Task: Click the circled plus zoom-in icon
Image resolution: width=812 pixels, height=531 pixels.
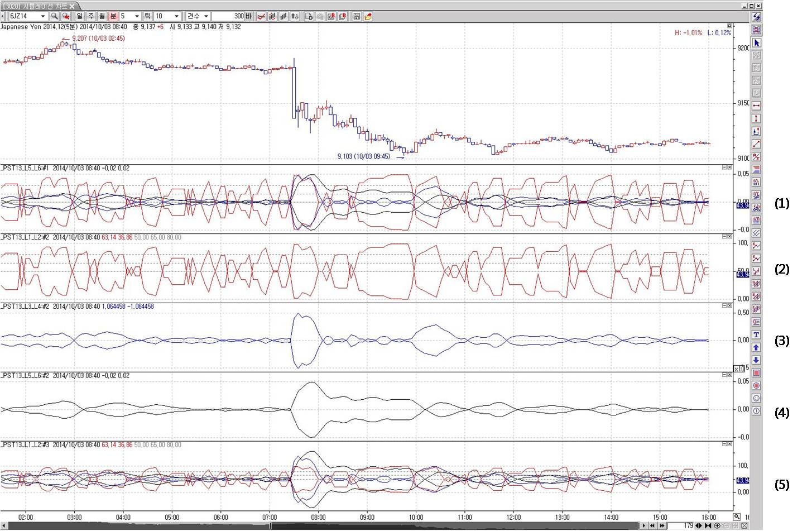Action: coord(717,526)
